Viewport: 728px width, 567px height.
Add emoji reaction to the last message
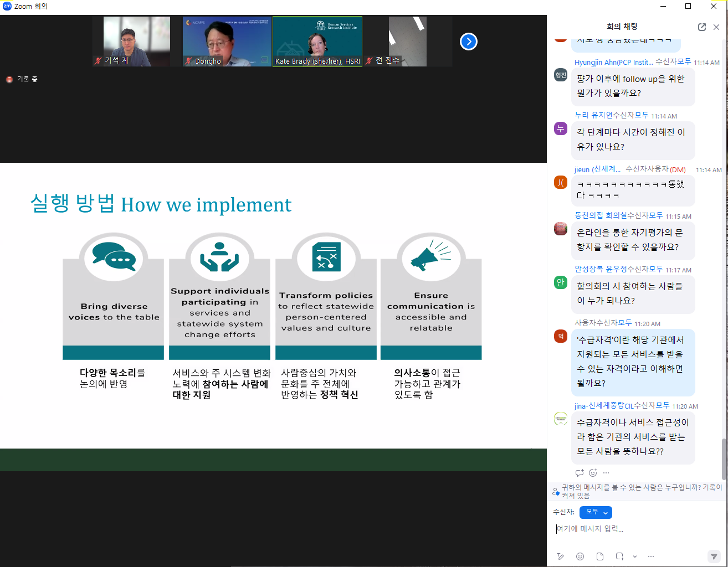pos(593,473)
